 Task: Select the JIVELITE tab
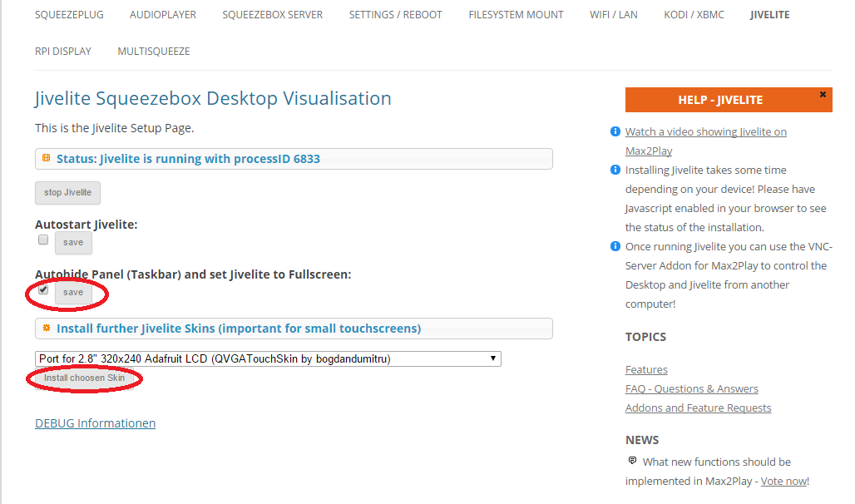[x=769, y=15]
